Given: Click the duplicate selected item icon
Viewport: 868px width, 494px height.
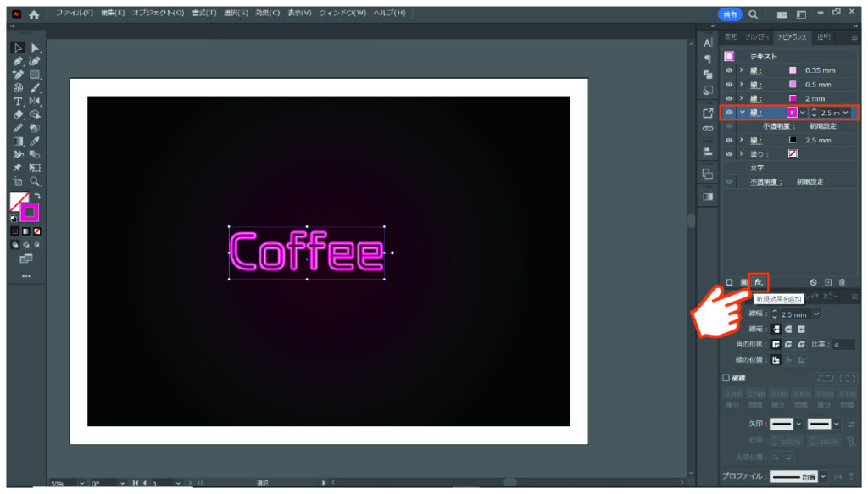Looking at the screenshot, I should pyautogui.click(x=828, y=283).
